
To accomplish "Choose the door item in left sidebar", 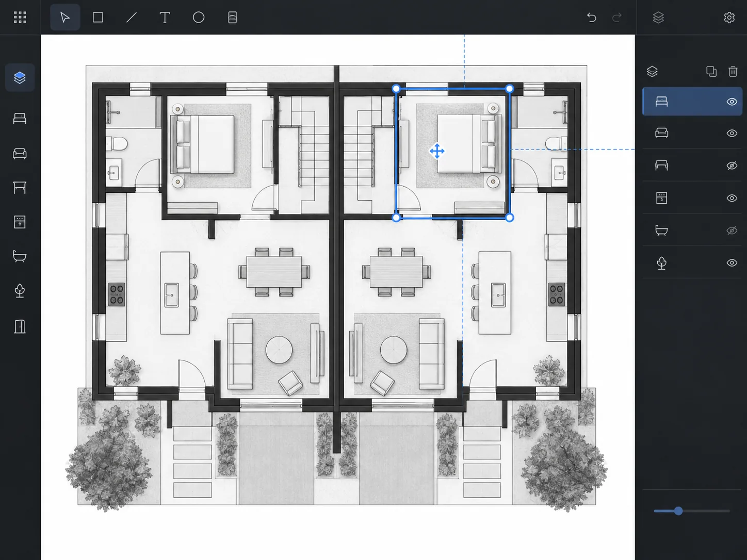I will (20, 326).
